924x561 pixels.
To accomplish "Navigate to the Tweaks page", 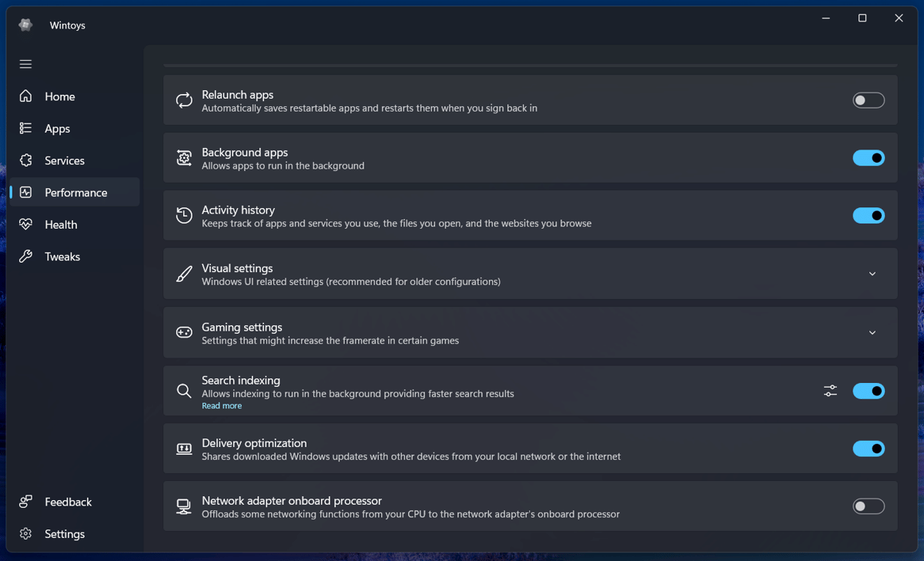I will tap(62, 256).
